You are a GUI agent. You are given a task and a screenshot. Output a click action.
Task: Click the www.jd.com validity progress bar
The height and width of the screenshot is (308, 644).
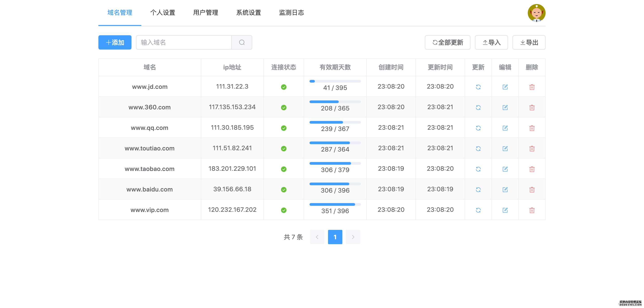click(x=335, y=81)
